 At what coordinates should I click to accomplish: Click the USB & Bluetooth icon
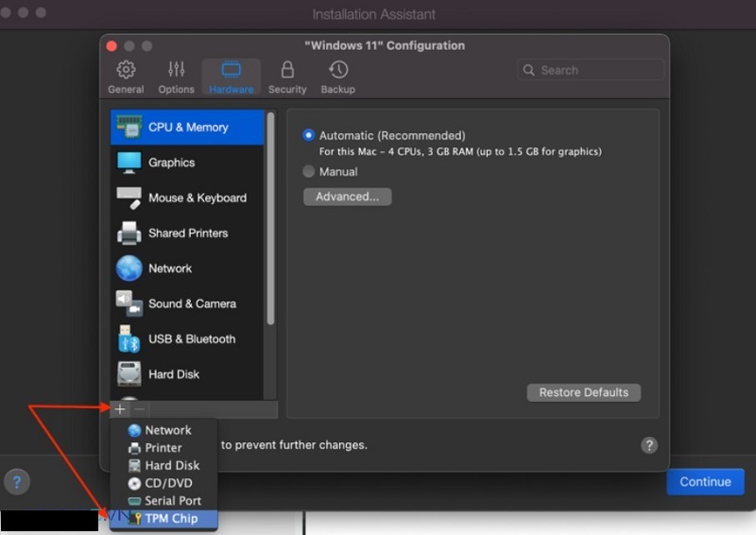pos(129,338)
